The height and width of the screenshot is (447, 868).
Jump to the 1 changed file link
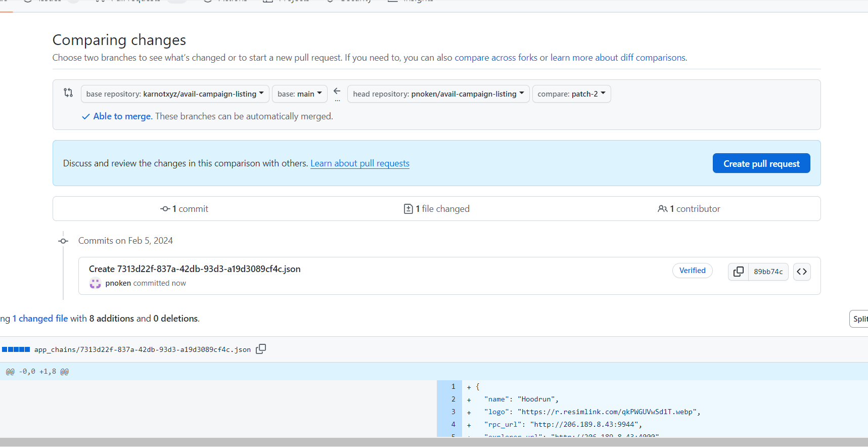(40, 319)
